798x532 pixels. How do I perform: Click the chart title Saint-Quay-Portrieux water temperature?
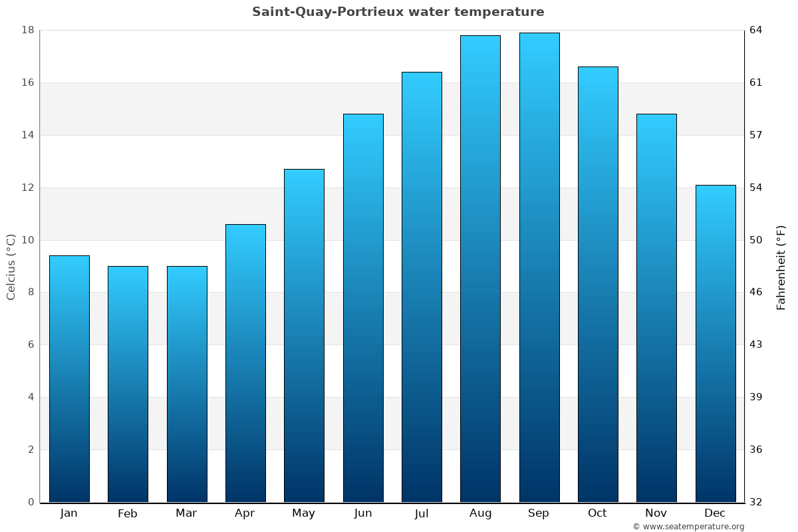click(398, 12)
